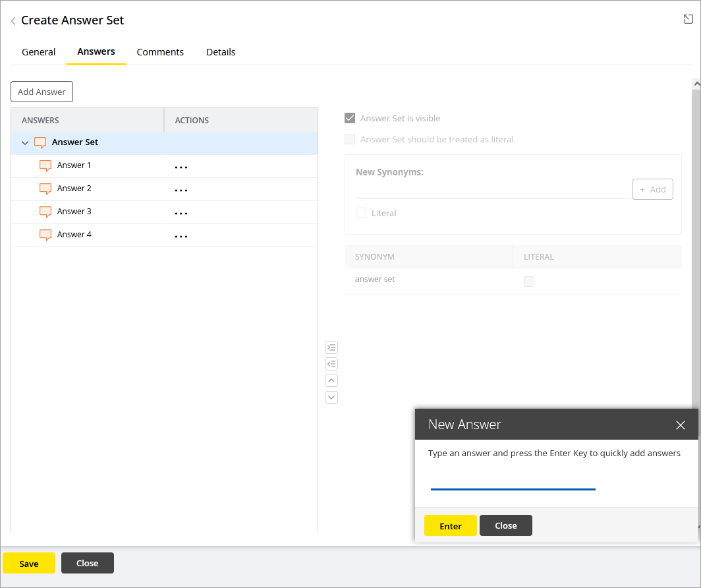This screenshot has width=701, height=588.
Task: Click the expand window icon at top right
Action: click(x=688, y=19)
